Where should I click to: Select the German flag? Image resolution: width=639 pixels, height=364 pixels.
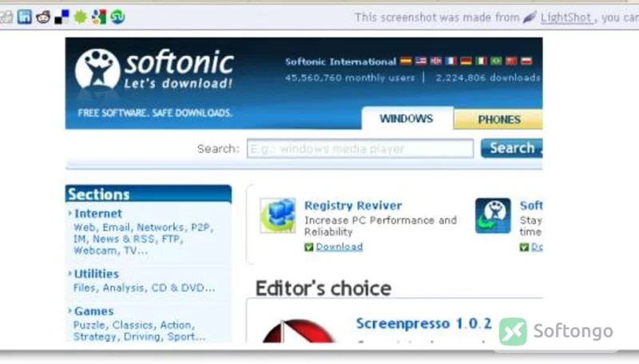click(x=466, y=61)
